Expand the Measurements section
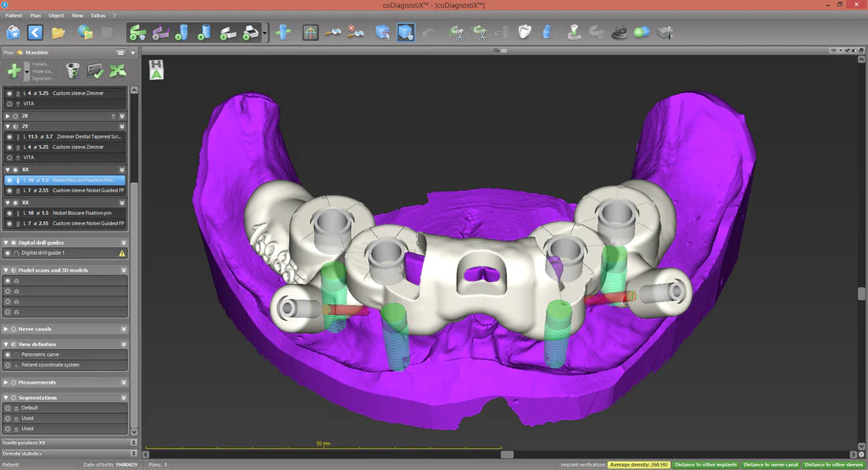This screenshot has width=868, height=470. 6,383
